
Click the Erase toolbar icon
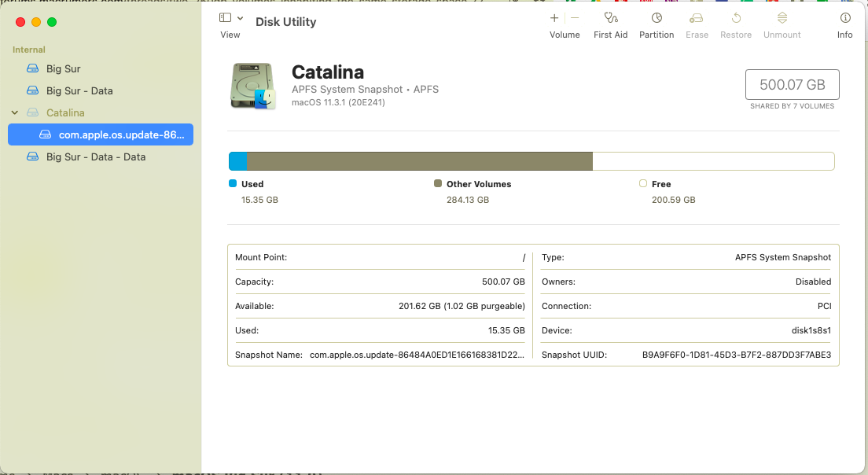(697, 18)
